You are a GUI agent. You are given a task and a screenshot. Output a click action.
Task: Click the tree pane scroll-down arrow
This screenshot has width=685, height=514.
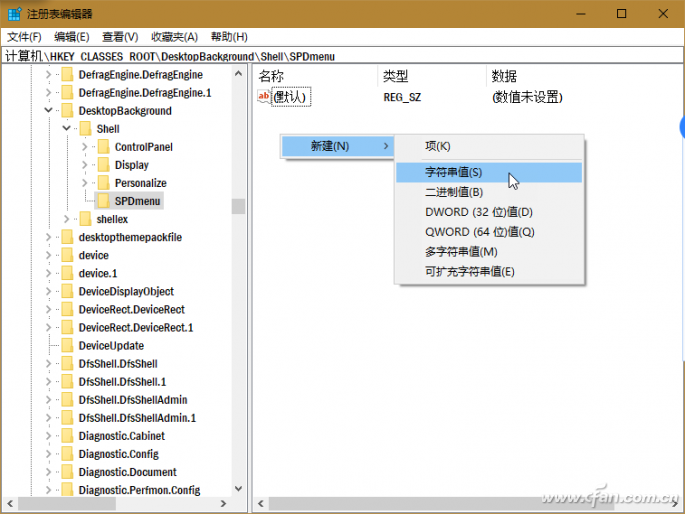(239, 489)
